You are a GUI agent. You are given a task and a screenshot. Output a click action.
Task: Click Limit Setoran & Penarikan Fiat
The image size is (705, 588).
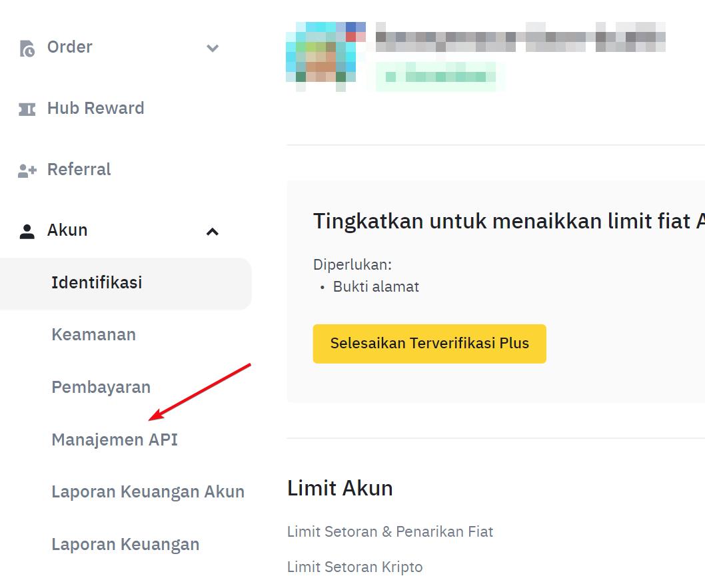[390, 532]
